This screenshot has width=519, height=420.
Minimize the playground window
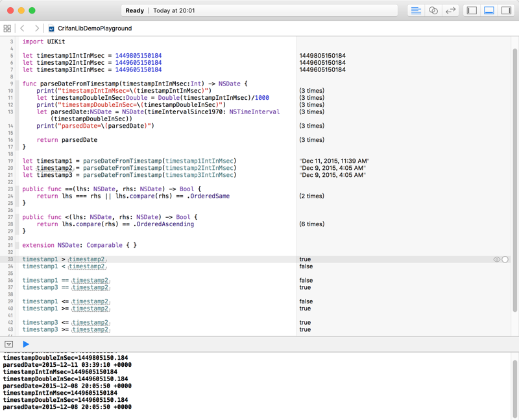point(21,10)
